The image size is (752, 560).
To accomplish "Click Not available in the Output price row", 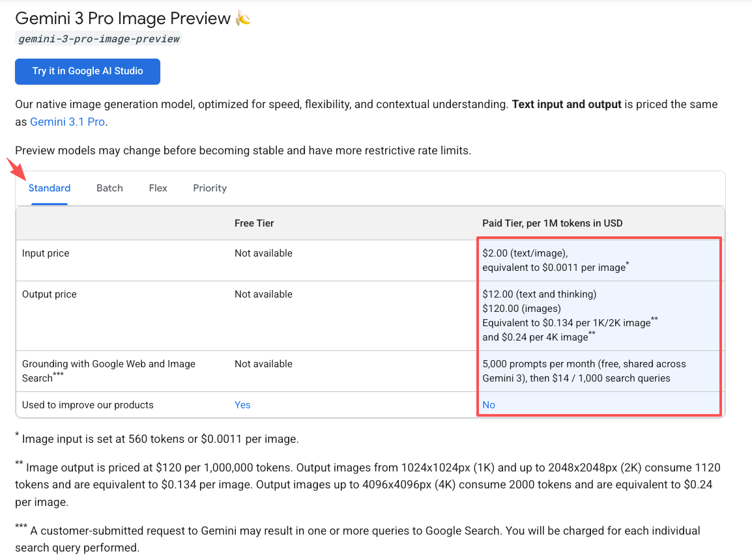I will (263, 294).
